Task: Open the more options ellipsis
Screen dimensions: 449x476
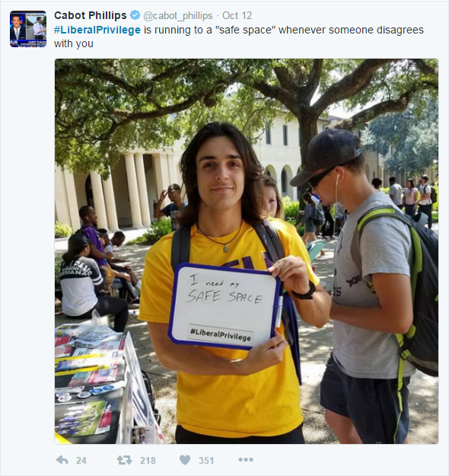Action: (246, 460)
